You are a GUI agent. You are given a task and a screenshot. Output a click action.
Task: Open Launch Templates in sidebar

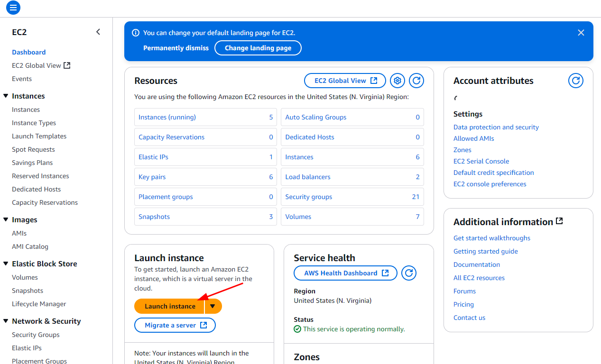[x=39, y=136]
